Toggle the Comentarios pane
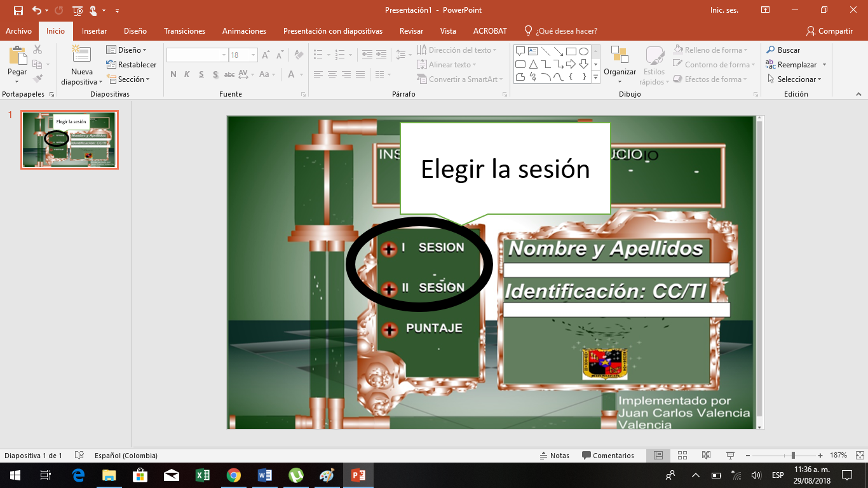Screen dimensions: 868x488 pos(607,456)
